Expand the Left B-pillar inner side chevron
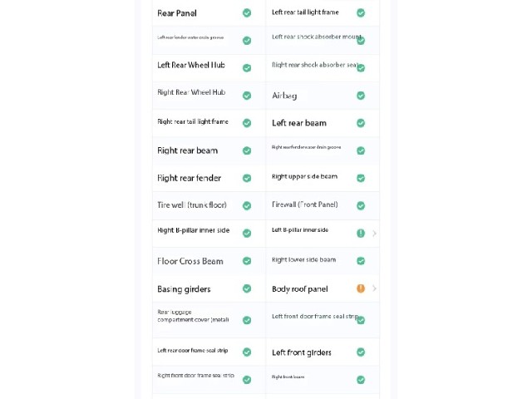Image resolution: width=532 pixels, height=399 pixels. tap(374, 233)
